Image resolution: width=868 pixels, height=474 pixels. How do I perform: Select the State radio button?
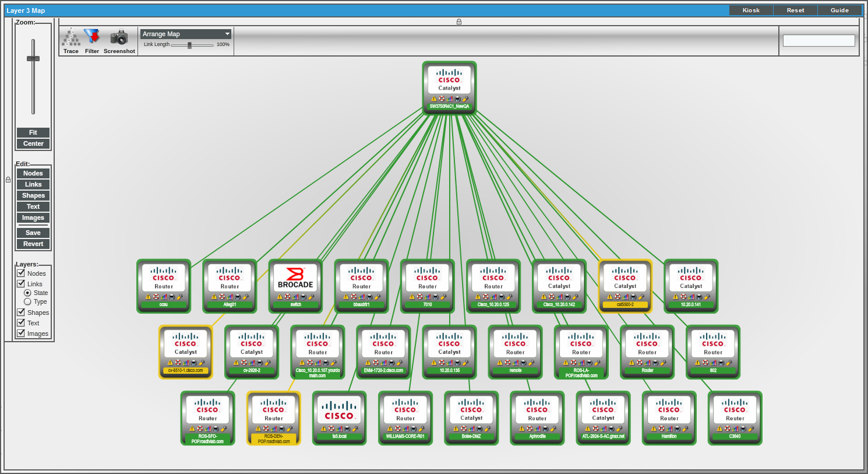(27, 293)
